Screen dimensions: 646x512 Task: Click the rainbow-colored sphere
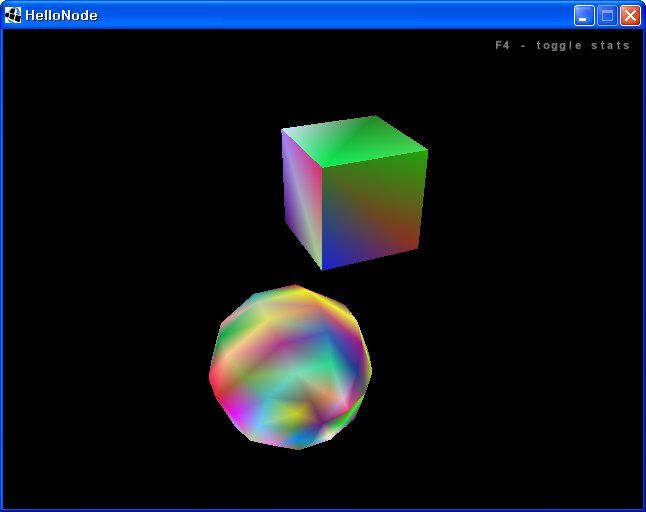290,367
